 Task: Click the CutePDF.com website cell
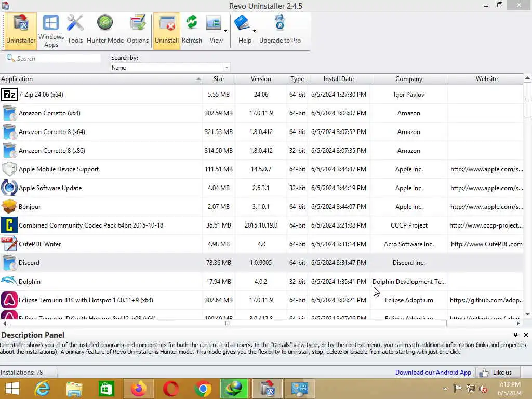[x=486, y=244]
